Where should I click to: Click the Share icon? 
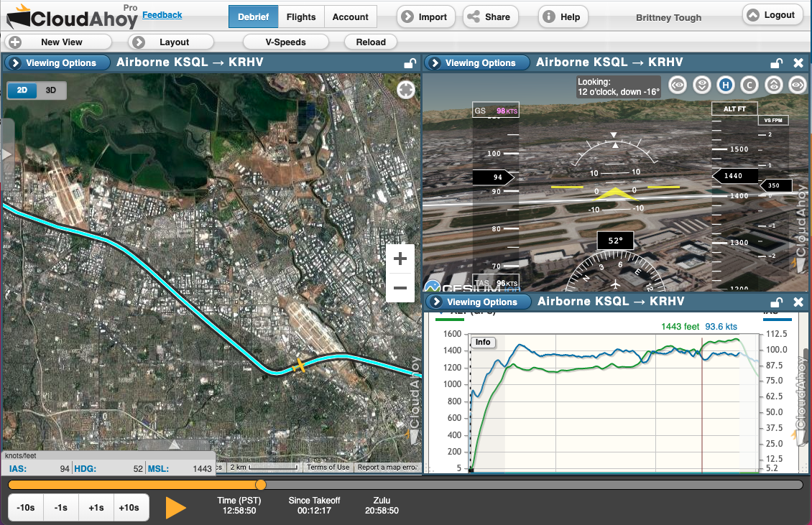click(474, 17)
